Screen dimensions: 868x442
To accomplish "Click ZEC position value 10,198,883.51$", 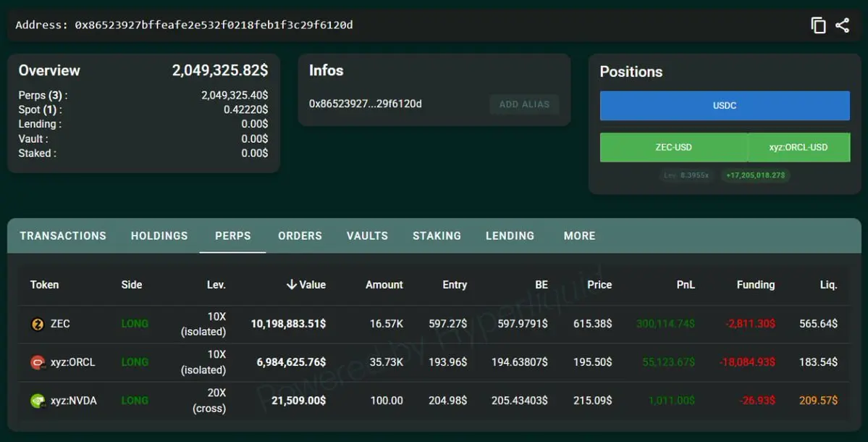I will pos(288,323).
